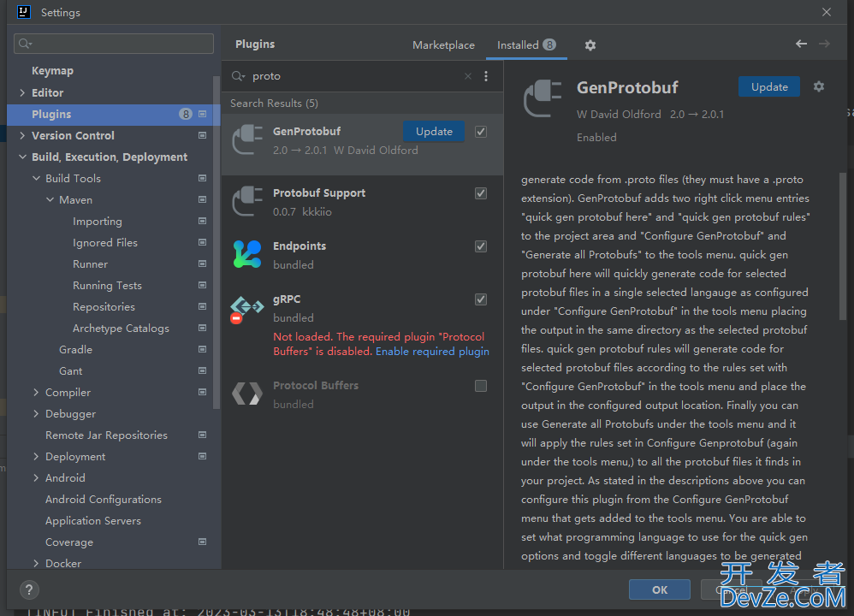
Task: Click the Endpoints plugin icon
Action: pos(247,254)
